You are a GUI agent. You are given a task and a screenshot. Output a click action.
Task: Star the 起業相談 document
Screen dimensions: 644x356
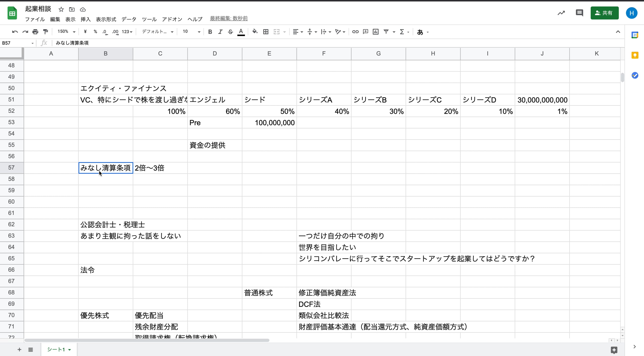(61, 9)
